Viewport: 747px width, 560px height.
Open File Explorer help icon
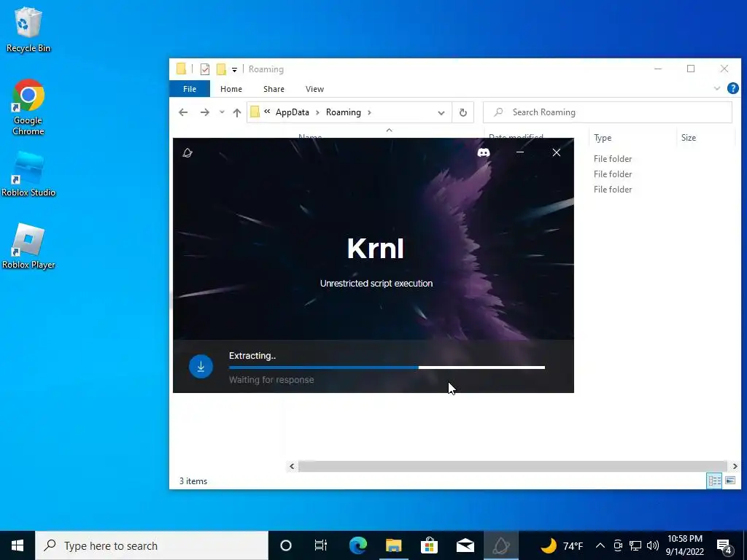[x=732, y=88]
